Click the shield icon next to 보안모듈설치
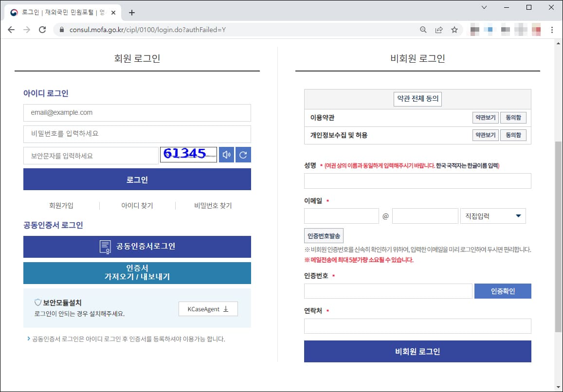Viewport: 563px width, 392px height. coord(37,302)
